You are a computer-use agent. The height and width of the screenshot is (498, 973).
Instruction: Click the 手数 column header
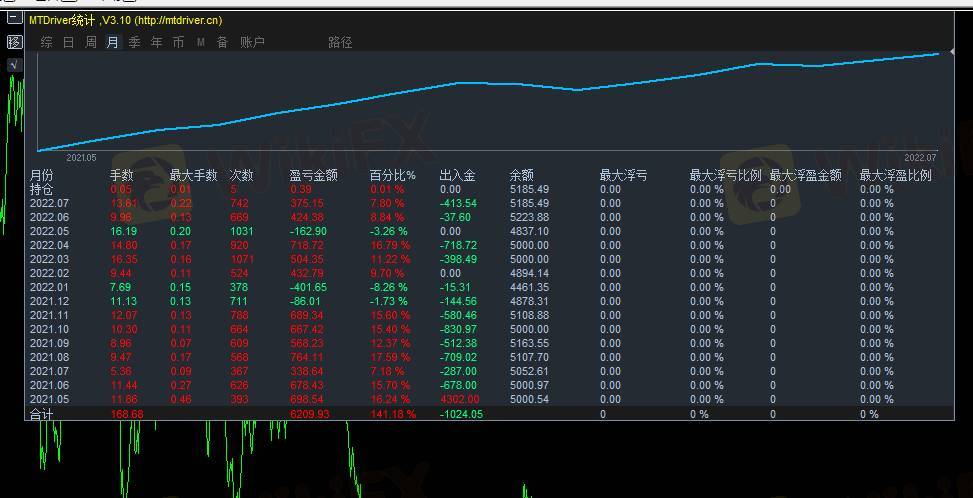[122, 176]
